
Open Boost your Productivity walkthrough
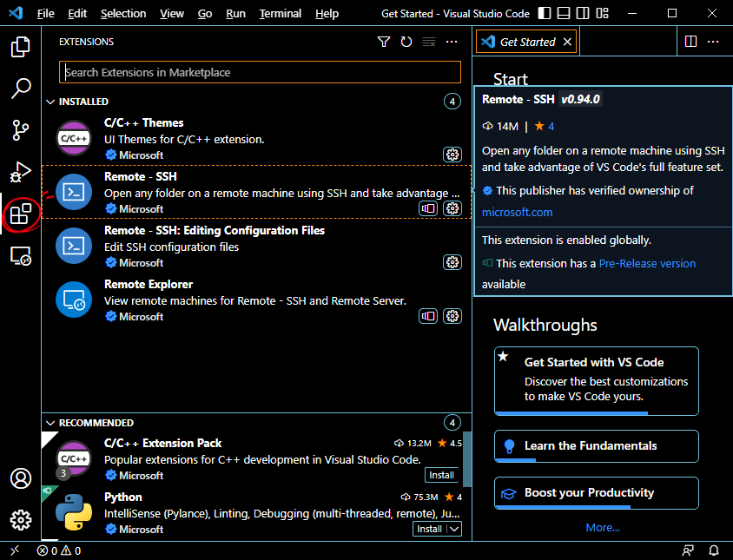596,492
